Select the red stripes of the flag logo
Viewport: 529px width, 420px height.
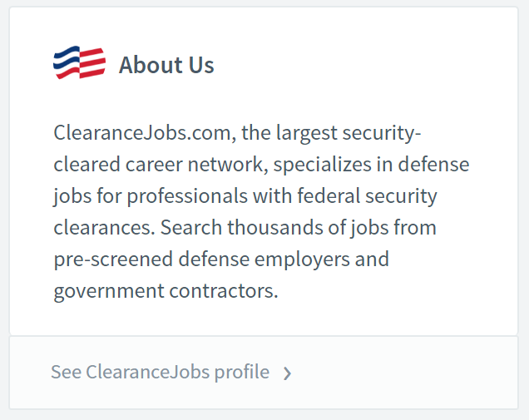[x=91, y=63]
